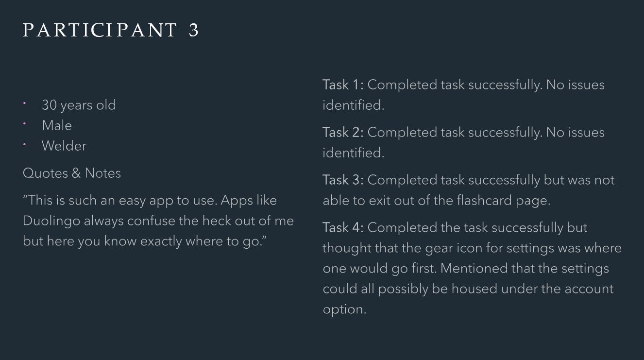Image resolution: width=644 pixels, height=360 pixels.
Task: Click the bullet dot beside "30 years old"
Action: pyautogui.click(x=25, y=103)
